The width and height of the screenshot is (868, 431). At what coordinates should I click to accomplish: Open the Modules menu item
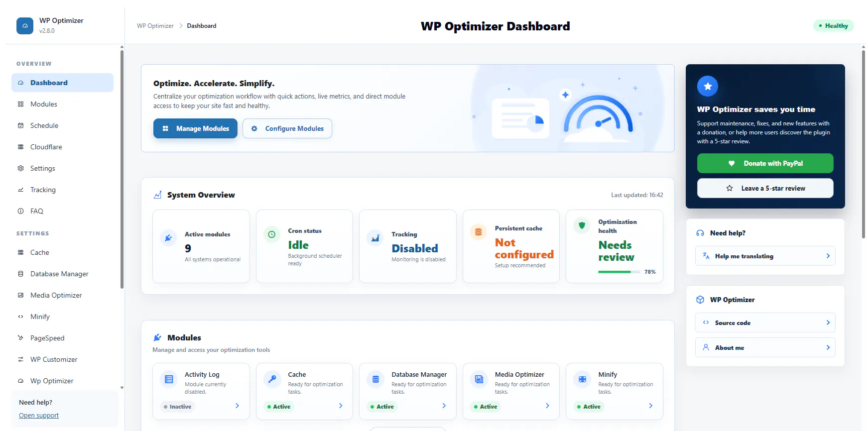62,104
